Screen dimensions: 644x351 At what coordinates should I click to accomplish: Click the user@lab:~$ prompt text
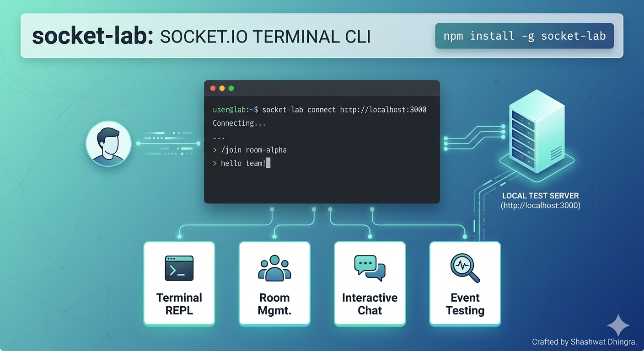236,110
